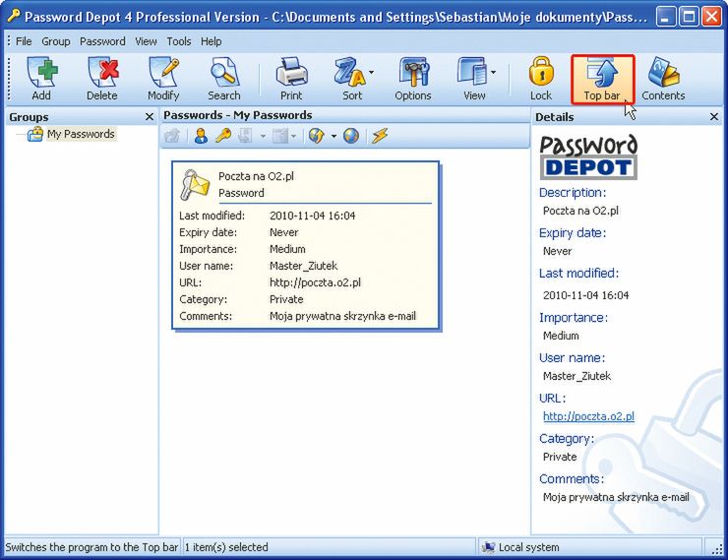Open the View menu in the menu bar
Image resolution: width=728 pixels, height=560 pixels.
pos(146,41)
